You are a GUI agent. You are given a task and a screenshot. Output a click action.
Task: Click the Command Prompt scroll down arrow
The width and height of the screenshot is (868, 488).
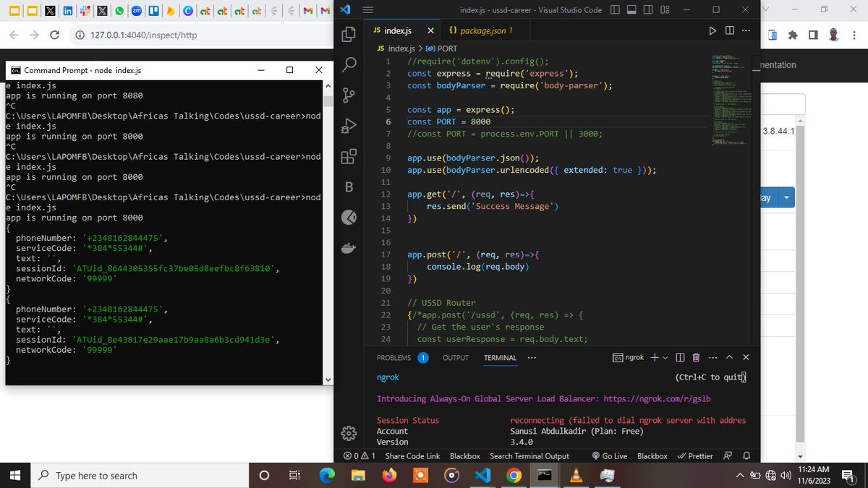pos(328,380)
